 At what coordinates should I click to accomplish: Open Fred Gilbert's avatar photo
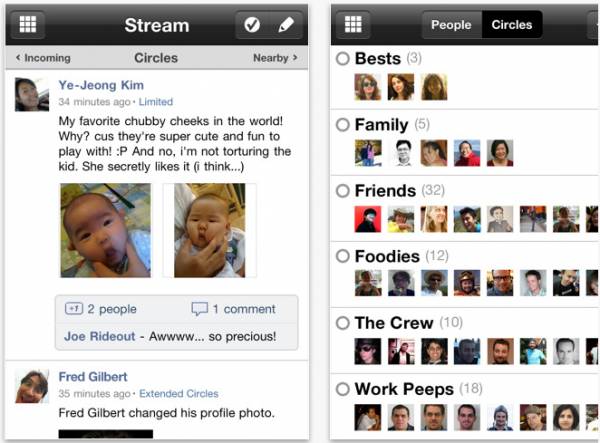pos(32,386)
